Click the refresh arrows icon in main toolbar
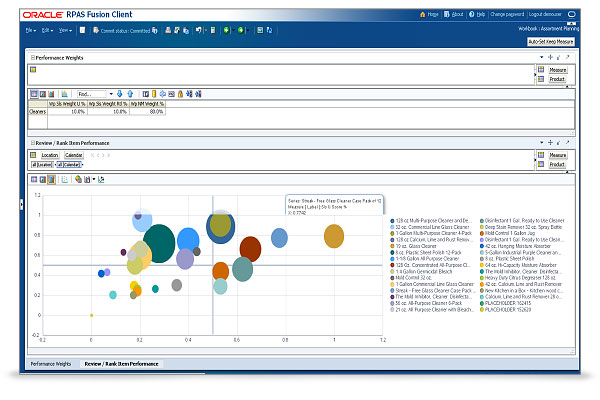 tap(269, 30)
